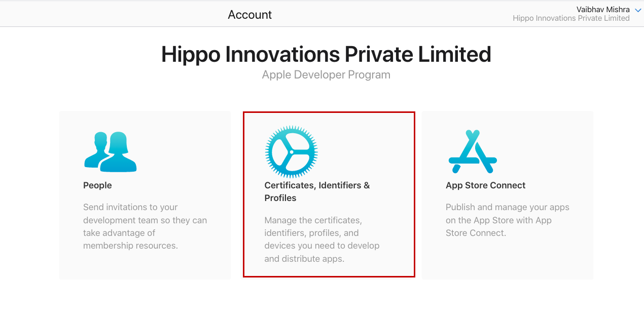Open the App Store Connect title
This screenshot has height=319, width=644.
coord(485,185)
